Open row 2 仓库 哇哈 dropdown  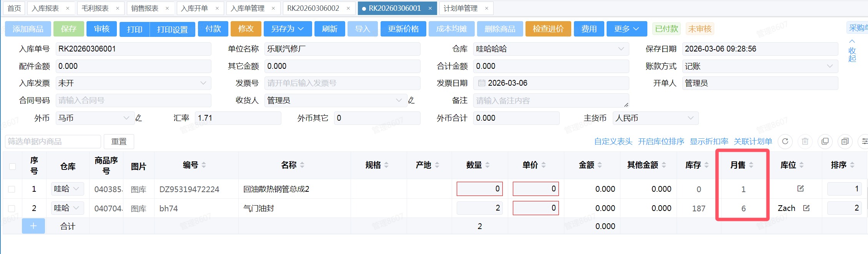point(67,208)
